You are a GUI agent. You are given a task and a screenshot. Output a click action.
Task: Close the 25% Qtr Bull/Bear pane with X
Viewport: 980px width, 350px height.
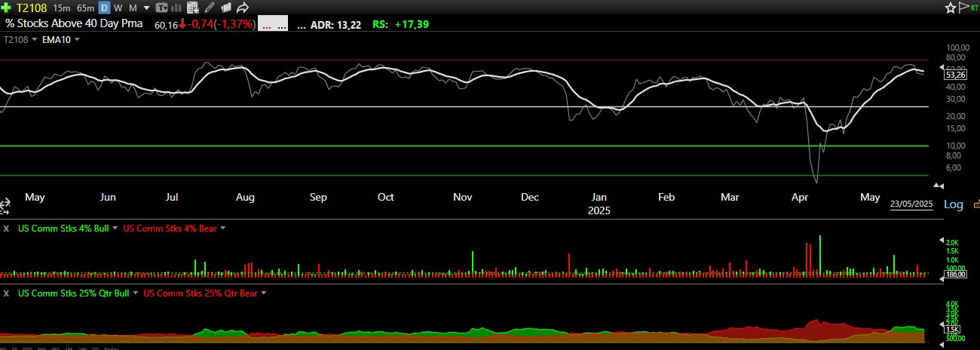pos(6,293)
